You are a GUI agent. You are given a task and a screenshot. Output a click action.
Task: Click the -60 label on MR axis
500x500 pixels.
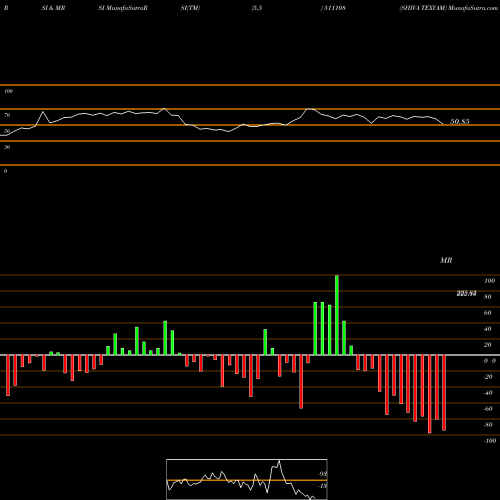click(x=488, y=409)
